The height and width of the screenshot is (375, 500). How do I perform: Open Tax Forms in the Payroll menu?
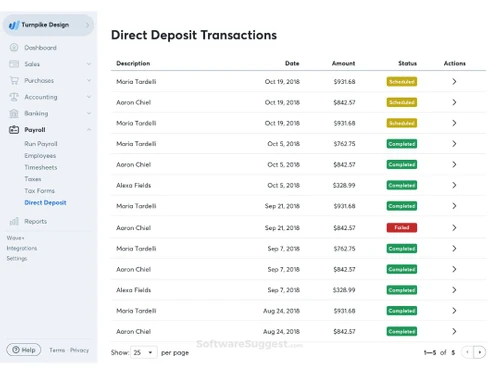click(x=39, y=191)
